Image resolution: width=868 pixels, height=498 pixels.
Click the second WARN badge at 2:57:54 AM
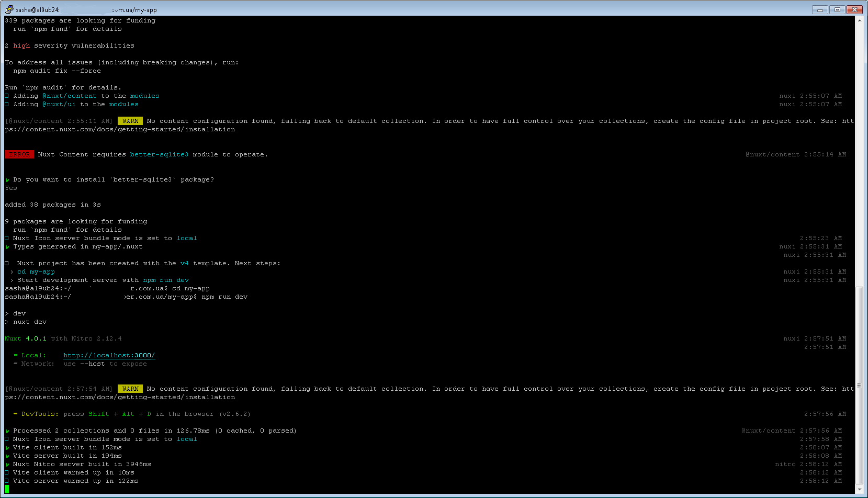[130, 389]
